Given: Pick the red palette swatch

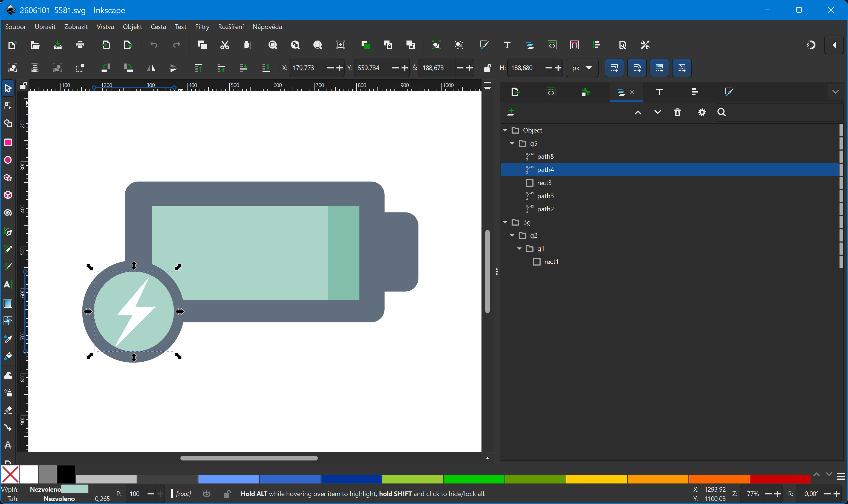Looking at the screenshot, I should pyautogui.click(x=780, y=479).
